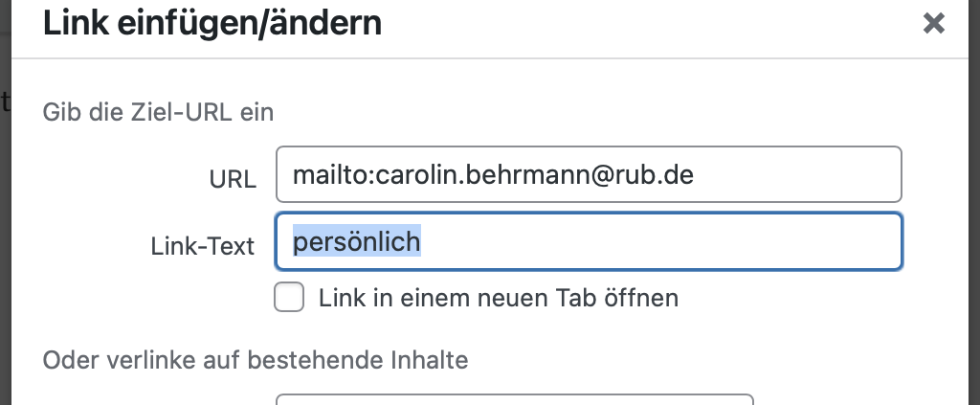980x405 pixels.
Task: Click the "Link in einem neuen Tab öffnen" label
Action: point(498,298)
